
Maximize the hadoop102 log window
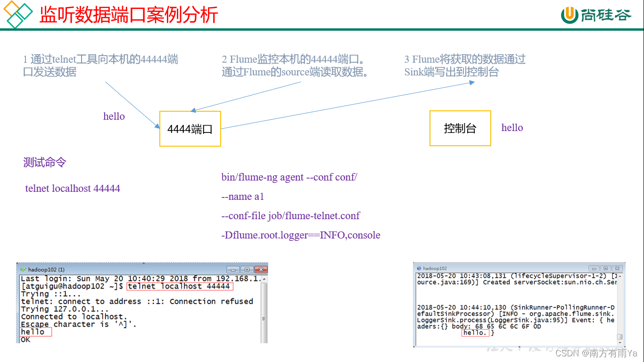(606, 268)
